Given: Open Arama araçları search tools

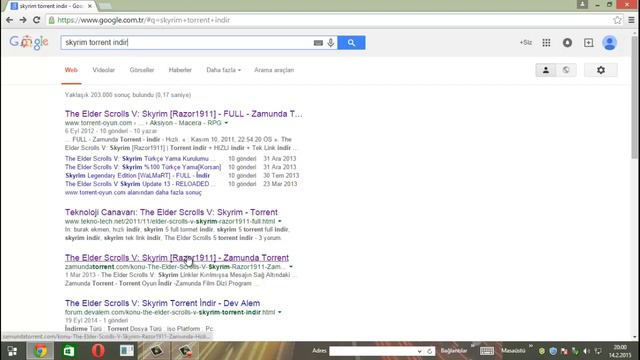Looking at the screenshot, I should [x=274, y=70].
